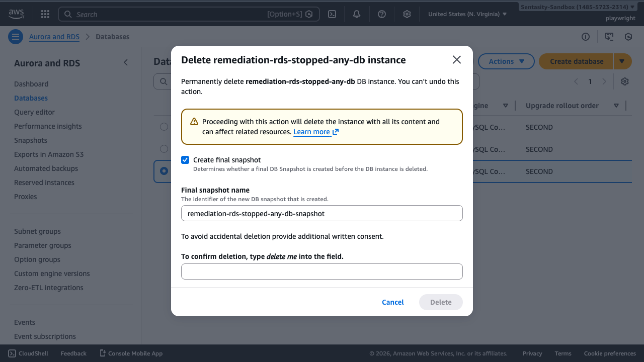Select the highlighted database radio button

(164, 170)
